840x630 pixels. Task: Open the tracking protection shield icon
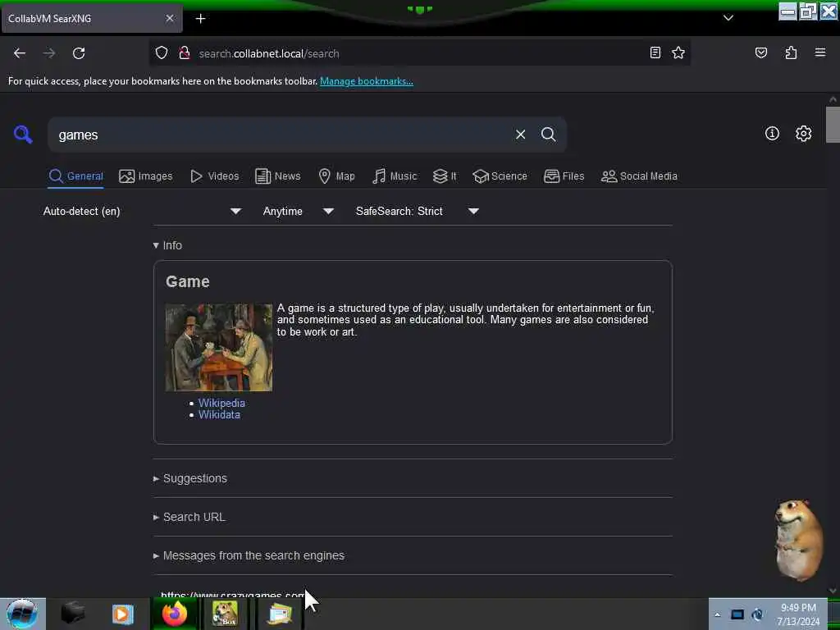[x=162, y=53]
